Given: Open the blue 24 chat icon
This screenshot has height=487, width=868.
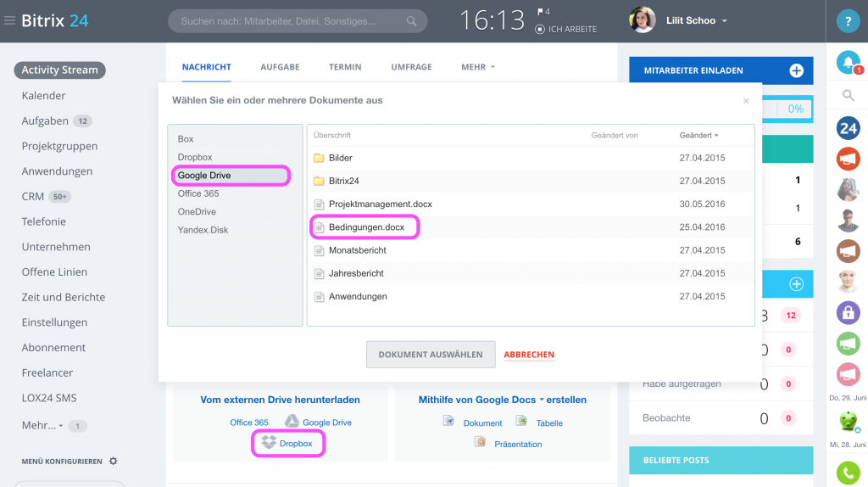Looking at the screenshot, I should coord(848,128).
